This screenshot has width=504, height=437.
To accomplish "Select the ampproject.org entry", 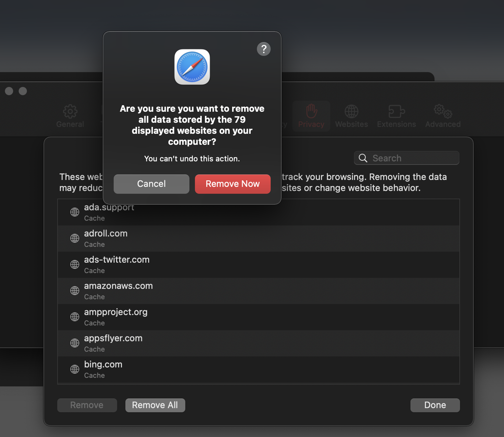I will coord(258,317).
